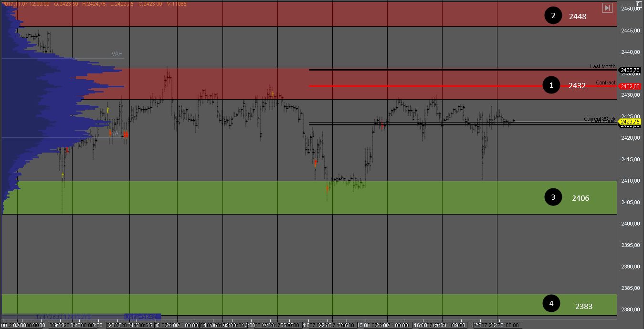
Task: Click the scroll-to-latest-bar arrow icon
Action: 607,8
